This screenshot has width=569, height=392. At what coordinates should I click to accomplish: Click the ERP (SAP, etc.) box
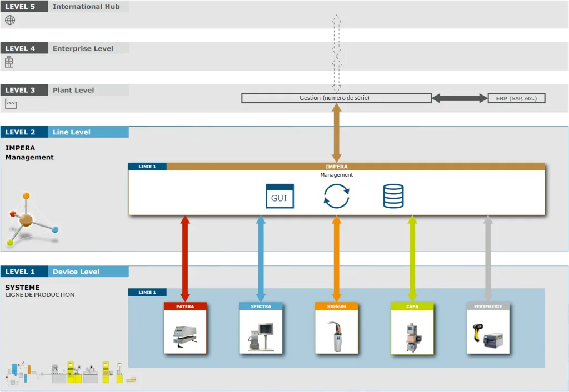(516, 98)
